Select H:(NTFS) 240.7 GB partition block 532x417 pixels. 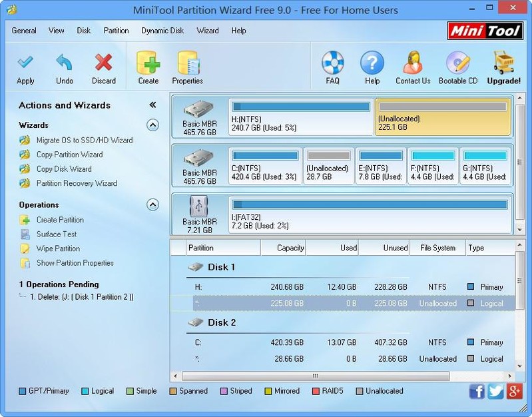click(x=301, y=117)
